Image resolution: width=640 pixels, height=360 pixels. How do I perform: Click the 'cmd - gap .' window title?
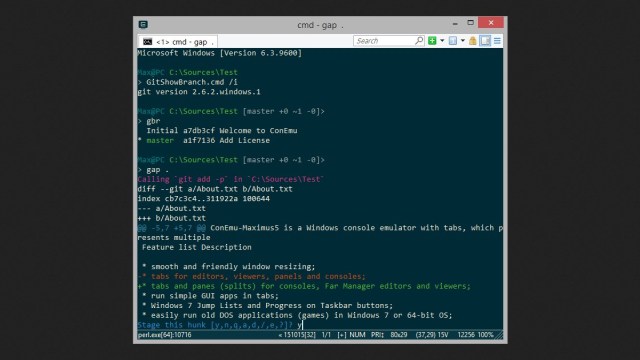(320, 25)
